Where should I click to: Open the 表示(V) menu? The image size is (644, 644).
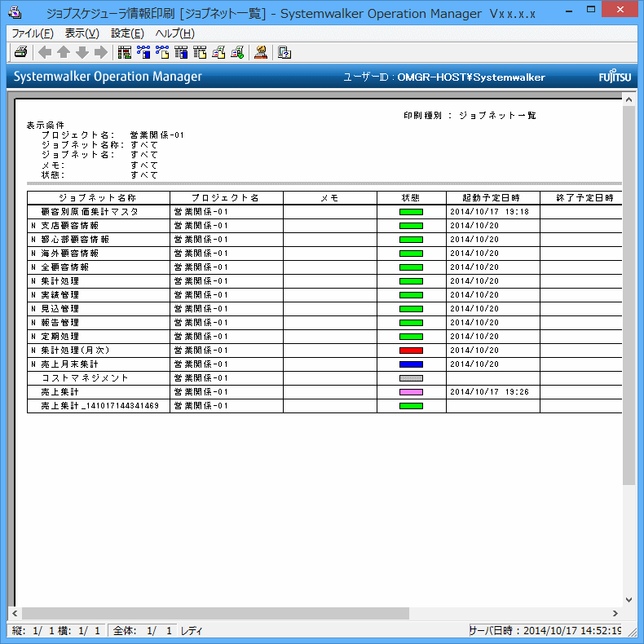point(82,33)
